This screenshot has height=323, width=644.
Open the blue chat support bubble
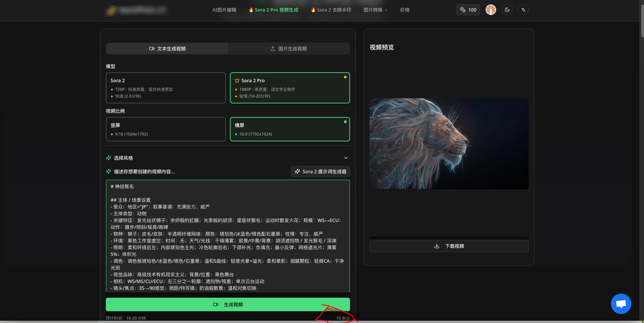(x=621, y=304)
